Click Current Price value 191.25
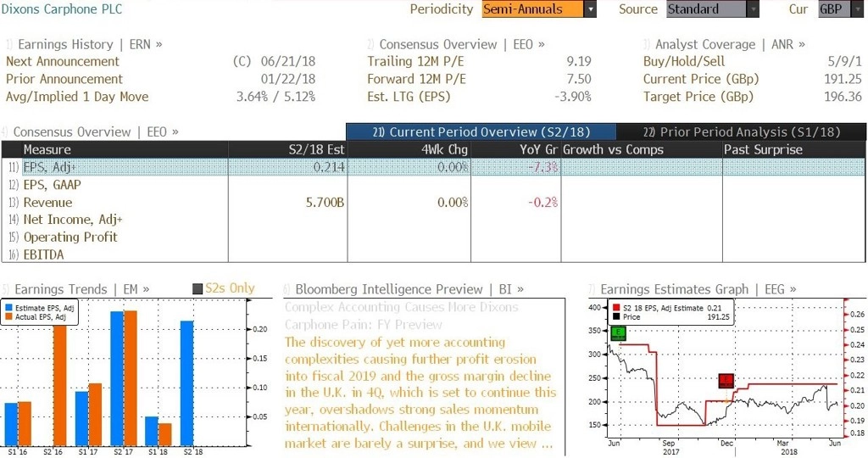 (843, 79)
